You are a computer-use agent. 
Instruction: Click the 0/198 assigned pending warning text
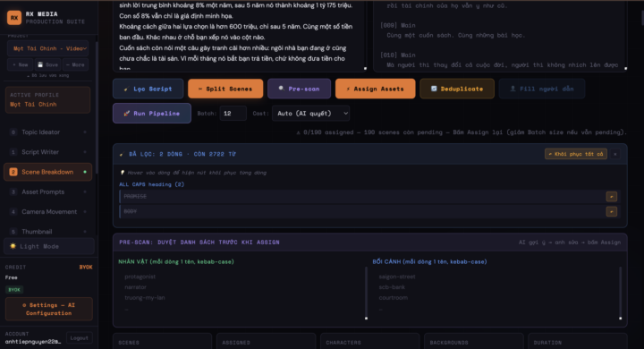(x=462, y=132)
